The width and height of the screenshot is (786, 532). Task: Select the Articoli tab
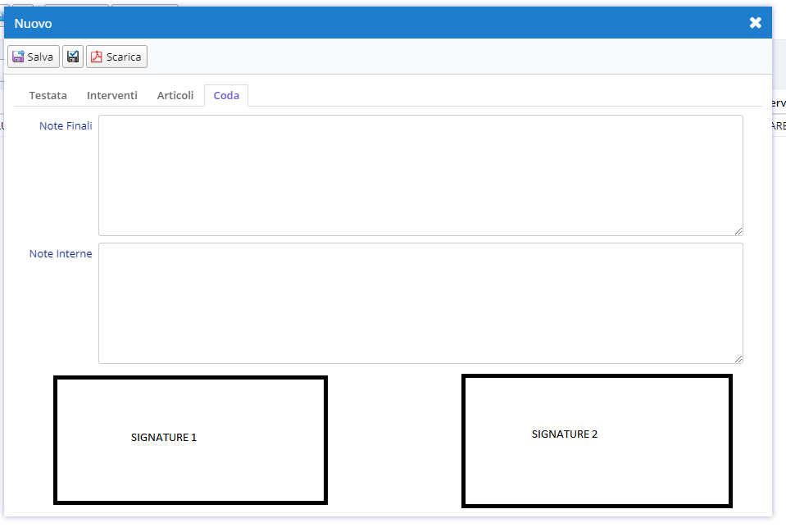pyautogui.click(x=175, y=95)
